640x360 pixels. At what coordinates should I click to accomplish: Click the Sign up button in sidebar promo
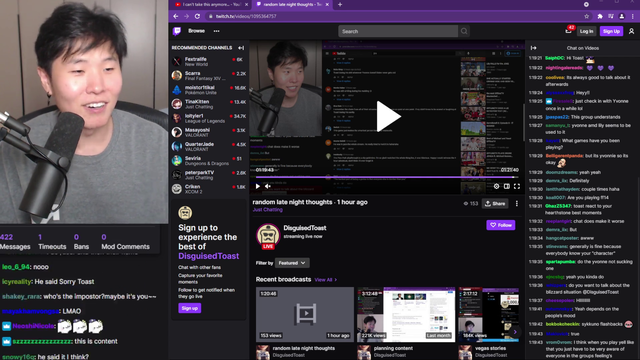point(189,308)
